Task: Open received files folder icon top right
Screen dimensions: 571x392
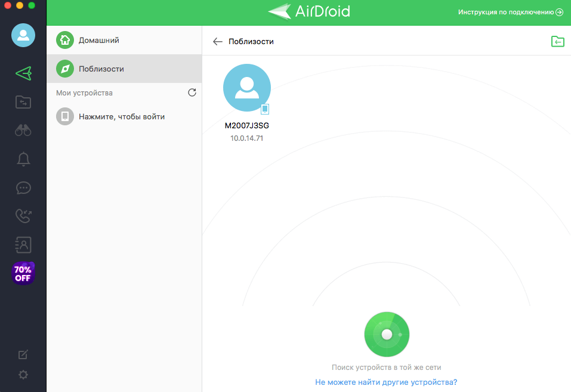Action: 557,41
